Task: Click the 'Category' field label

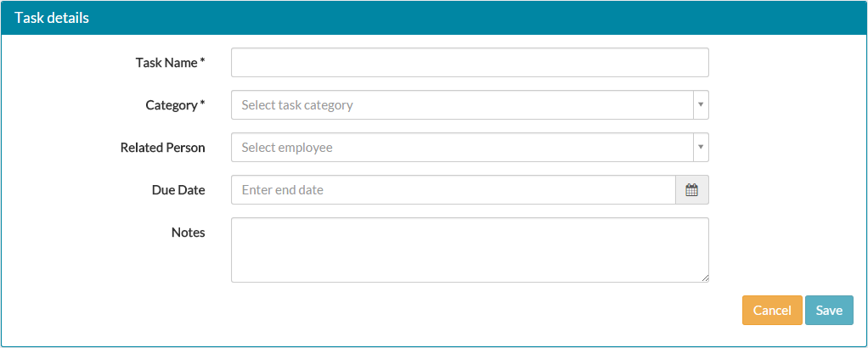Action: 172,105
